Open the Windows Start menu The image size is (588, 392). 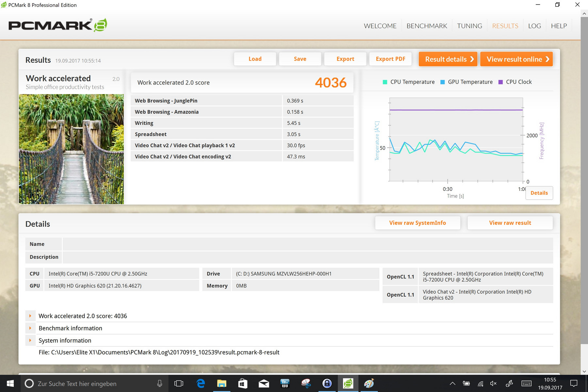tap(10, 384)
